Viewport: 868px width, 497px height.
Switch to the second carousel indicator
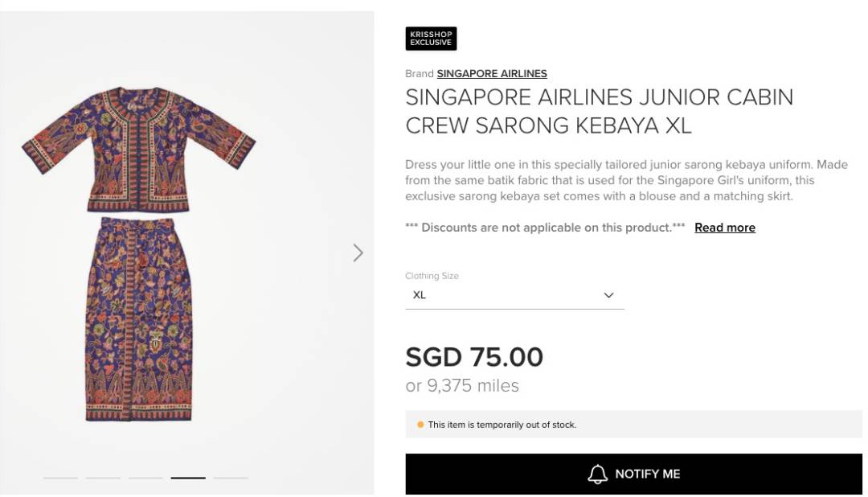coord(103,478)
